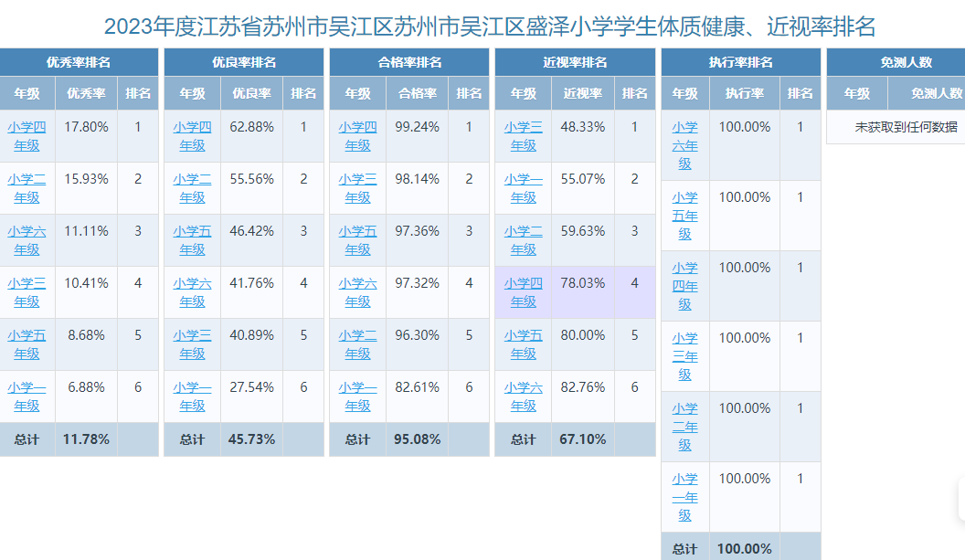
Task: Click the 优秀率 column header
Action: pyautogui.click(x=86, y=93)
